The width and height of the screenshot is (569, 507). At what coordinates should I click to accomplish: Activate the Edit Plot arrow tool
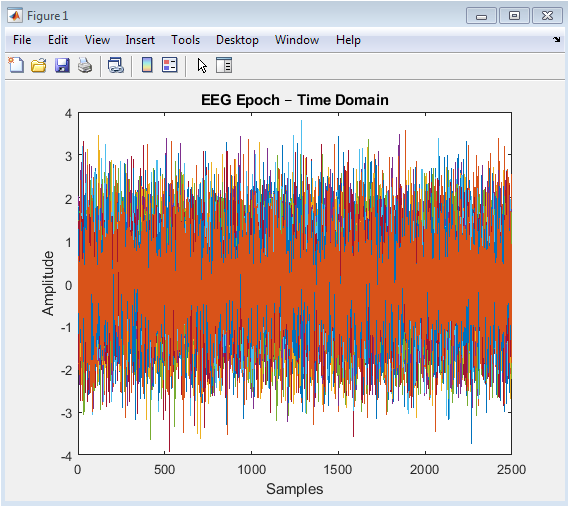202,66
